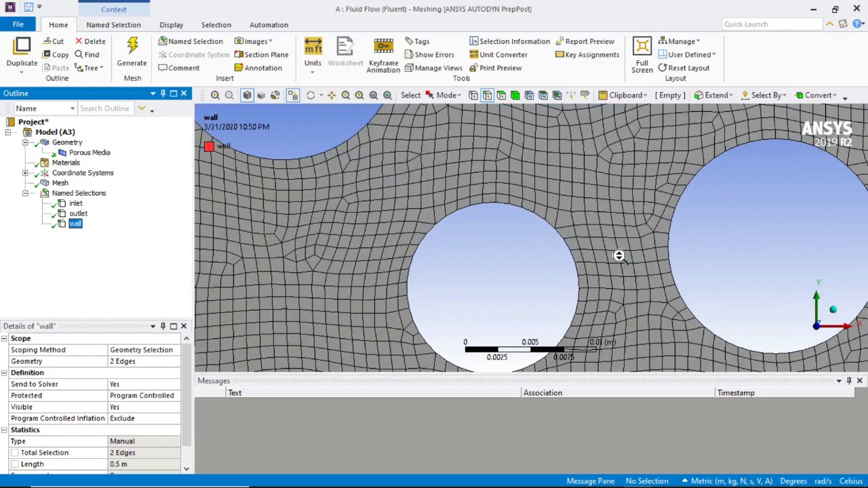Insert a Section Plane
Viewport: 868px width, 488px height.
click(261, 55)
